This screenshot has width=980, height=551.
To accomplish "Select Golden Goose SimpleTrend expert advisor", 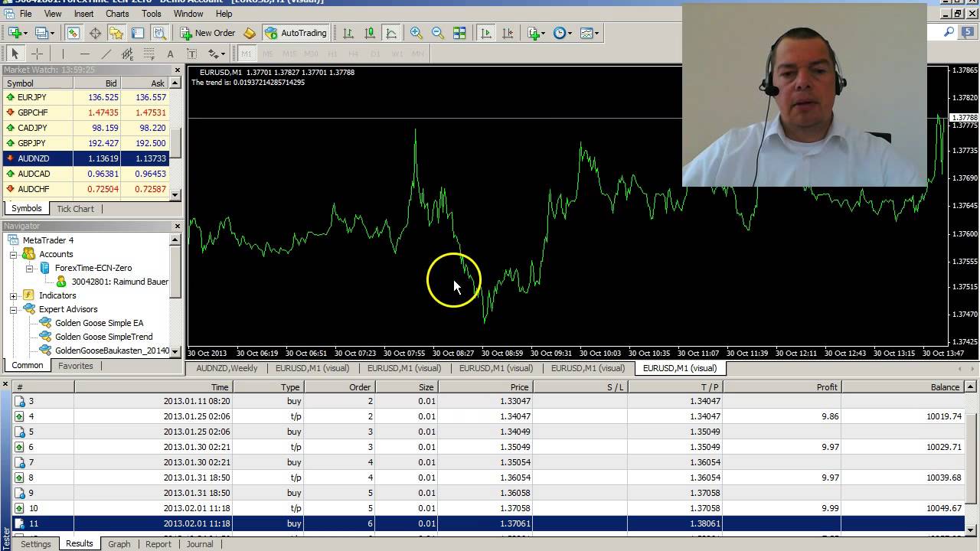I will [103, 337].
